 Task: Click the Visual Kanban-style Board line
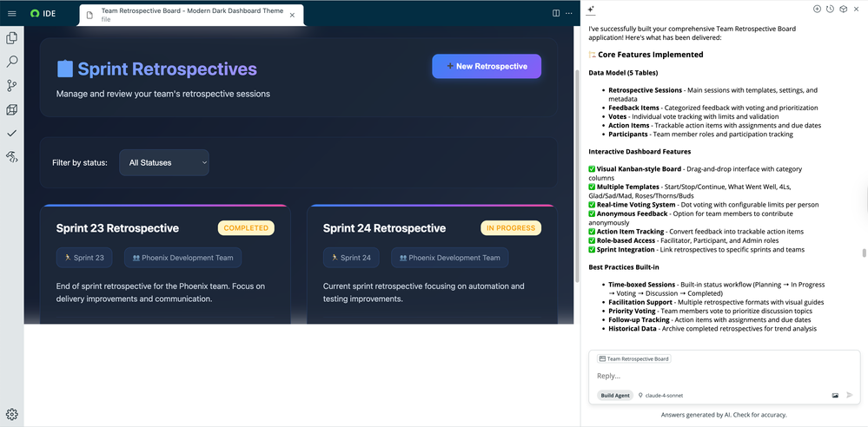pyautogui.click(x=695, y=174)
